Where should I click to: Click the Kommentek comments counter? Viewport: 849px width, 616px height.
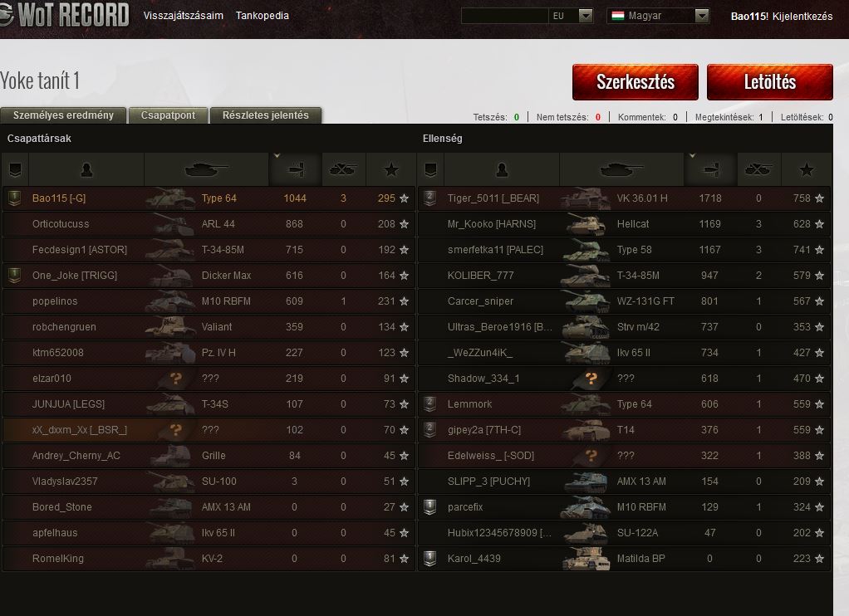click(648, 117)
